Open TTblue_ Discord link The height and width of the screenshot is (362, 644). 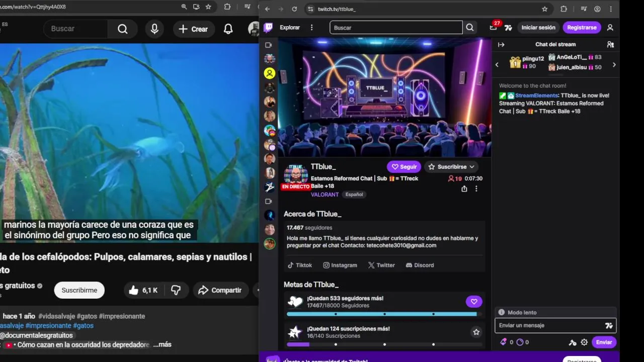[x=420, y=265]
